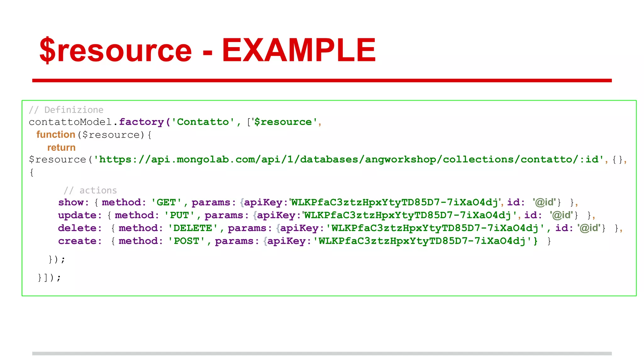Click the 'delete:' action name

tap(80, 228)
